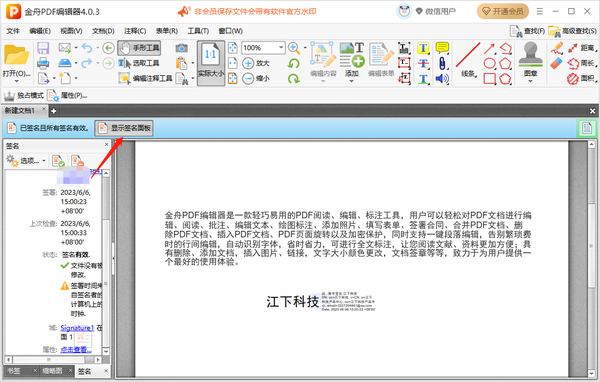Attach a file with the paperclip icon

[442, 63]
